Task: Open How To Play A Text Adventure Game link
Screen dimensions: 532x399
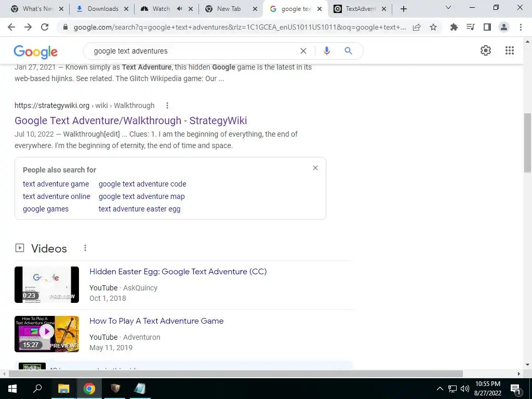Action: [x=156, y=321]
